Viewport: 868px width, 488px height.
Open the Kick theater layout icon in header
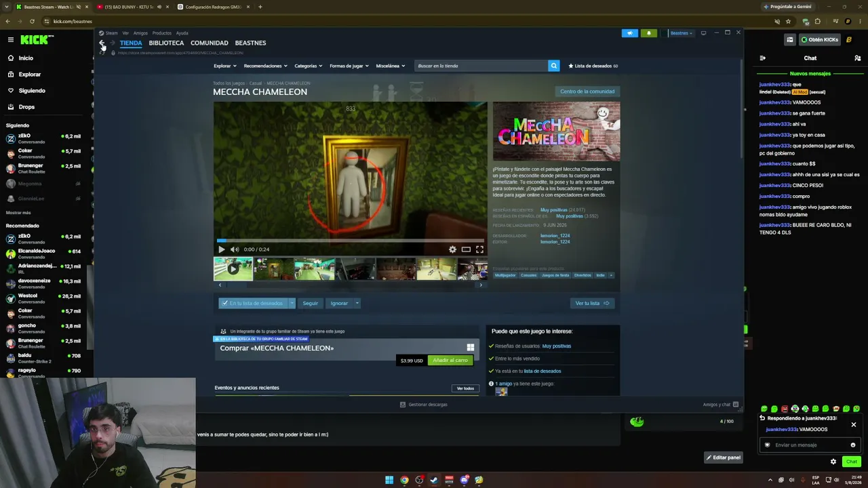789,40
